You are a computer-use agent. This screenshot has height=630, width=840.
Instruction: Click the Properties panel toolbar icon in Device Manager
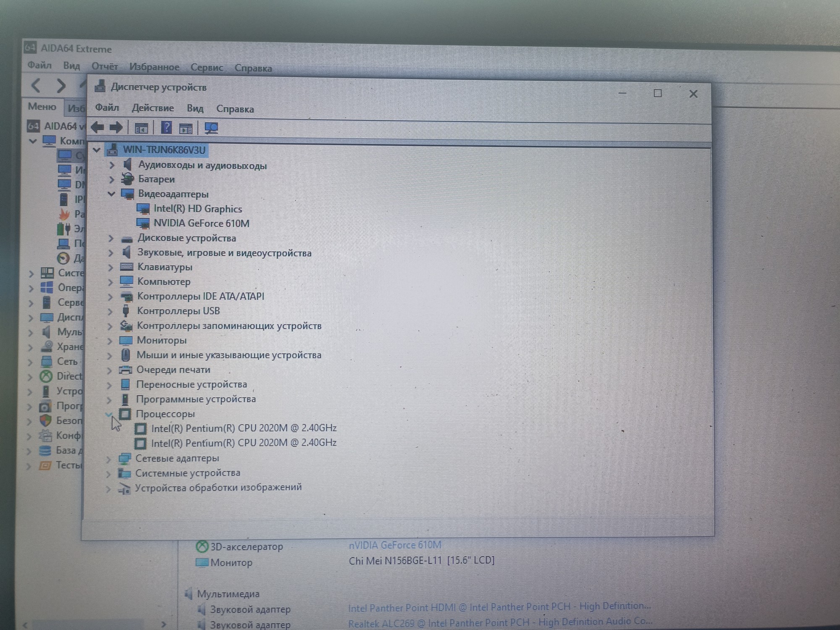click(186, 129)
